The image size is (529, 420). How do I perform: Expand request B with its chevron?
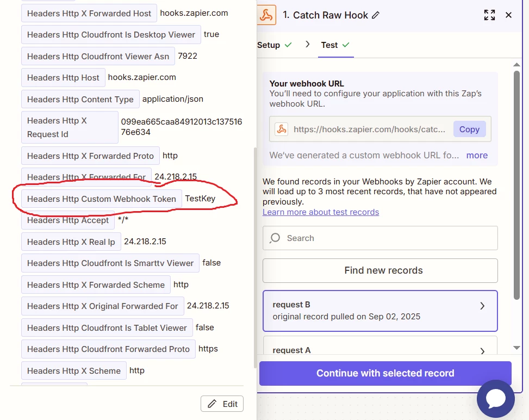[x=482, y=306]
